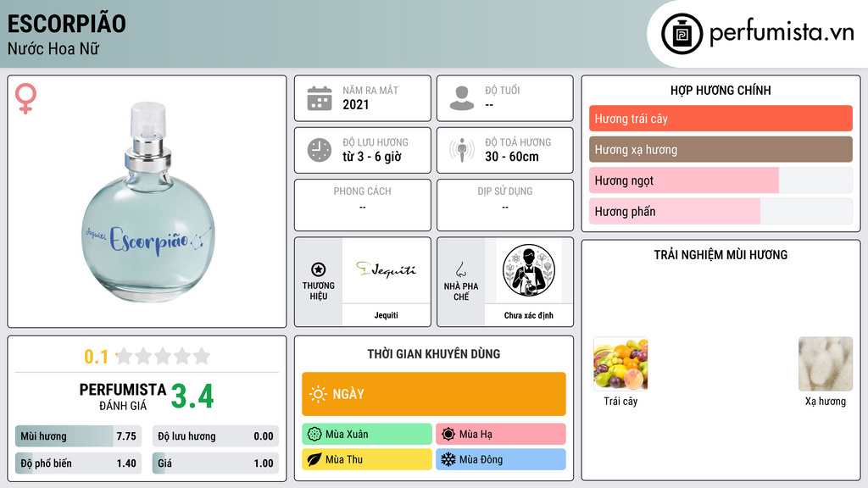Click the projection value 30 - 60cm

pos(512,157)
